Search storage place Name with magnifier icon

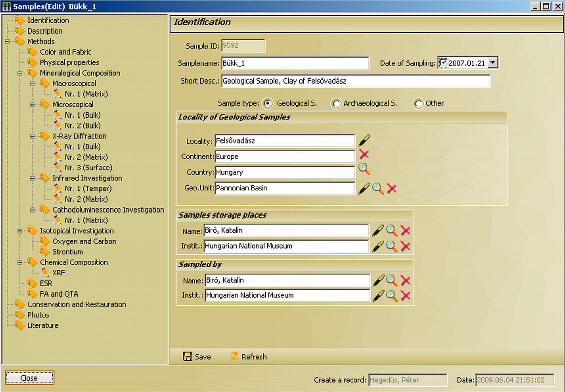click(392, 230)
